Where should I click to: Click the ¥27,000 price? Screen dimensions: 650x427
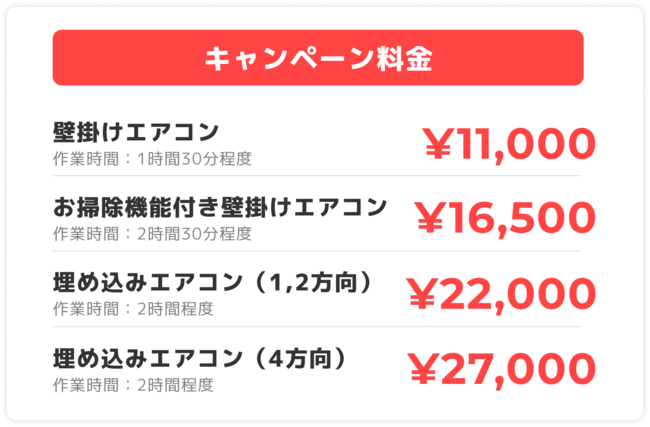503,369
